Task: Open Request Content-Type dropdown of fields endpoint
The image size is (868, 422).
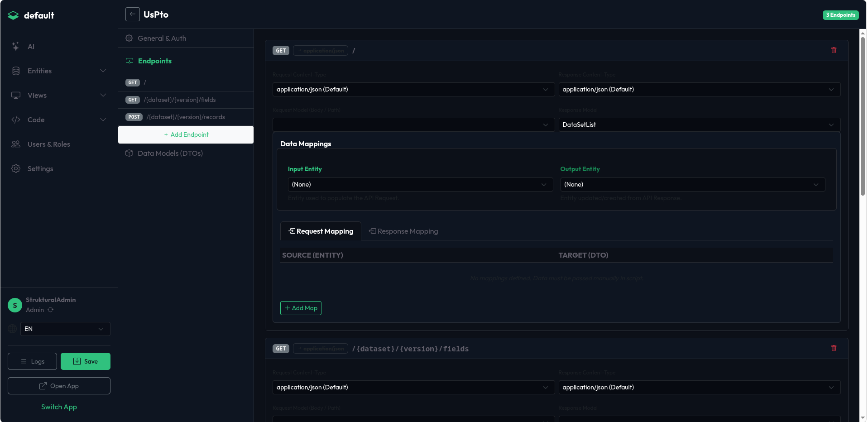Action: click(x=413, y=387)
